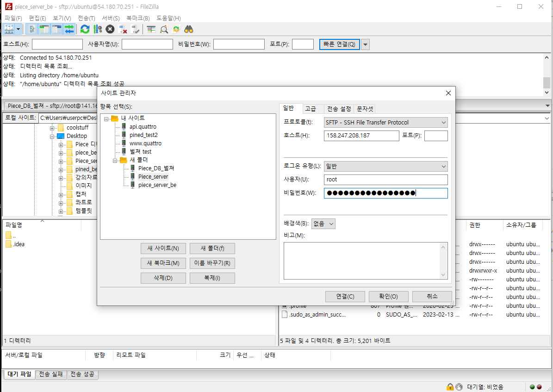Switch to the 전송 설정 tab

click(339, 109)
